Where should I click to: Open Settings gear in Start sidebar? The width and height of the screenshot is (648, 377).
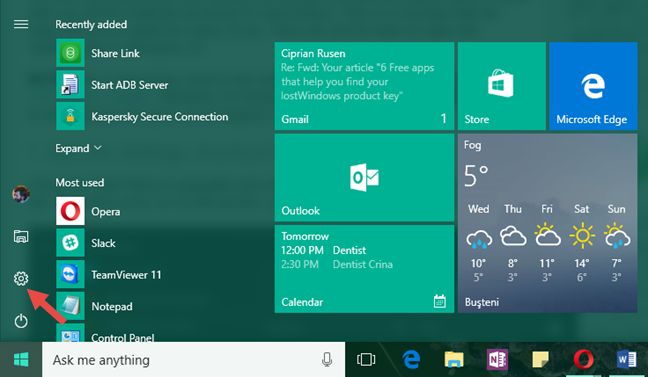tap(21, 279)
